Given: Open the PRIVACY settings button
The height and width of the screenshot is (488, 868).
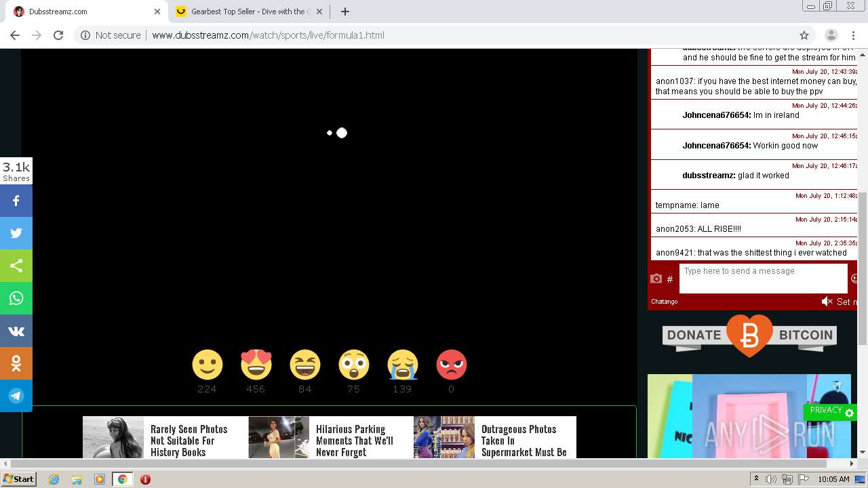Looking at the screenshot, I should tap(831, 411).
